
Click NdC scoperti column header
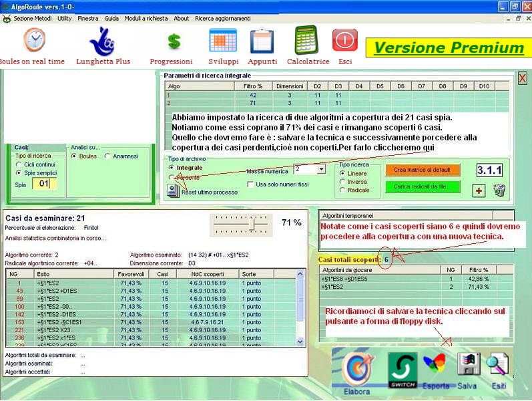click(208, 274)
